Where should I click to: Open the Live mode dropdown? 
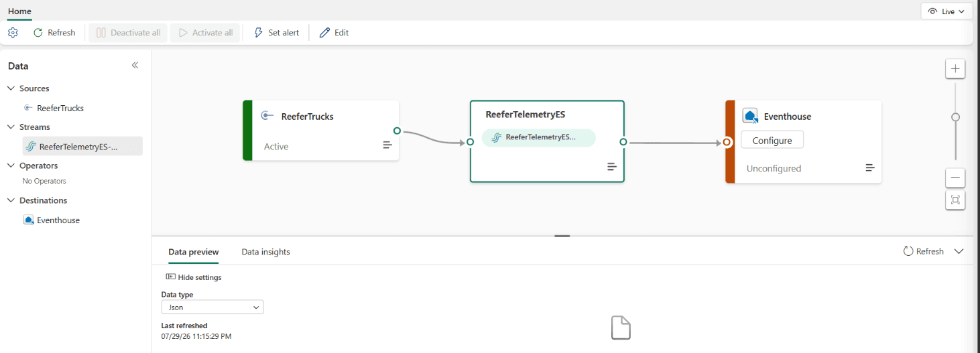pyautogui.click(x=946, y=11)
